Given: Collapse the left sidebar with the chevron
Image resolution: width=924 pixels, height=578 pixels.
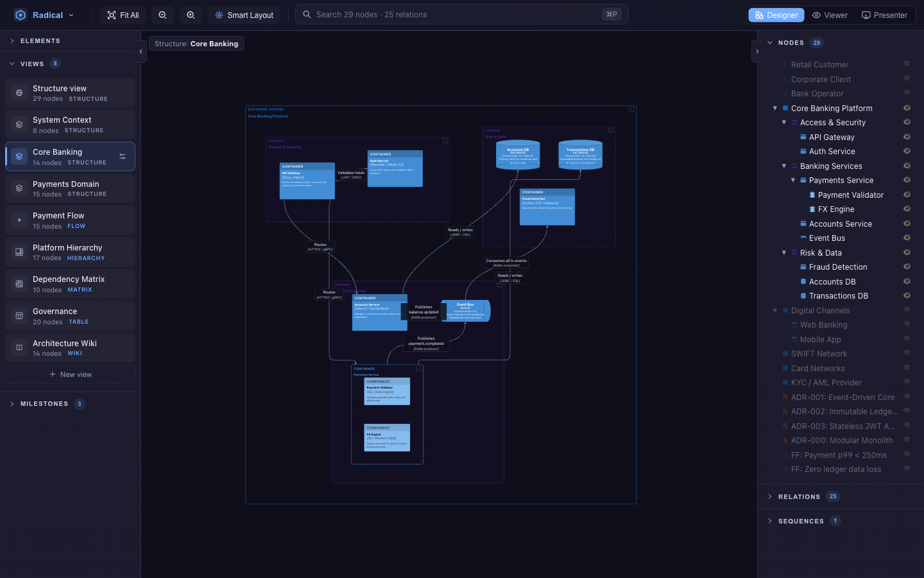Looking at the screenshot, I should [x=141, y=51].
